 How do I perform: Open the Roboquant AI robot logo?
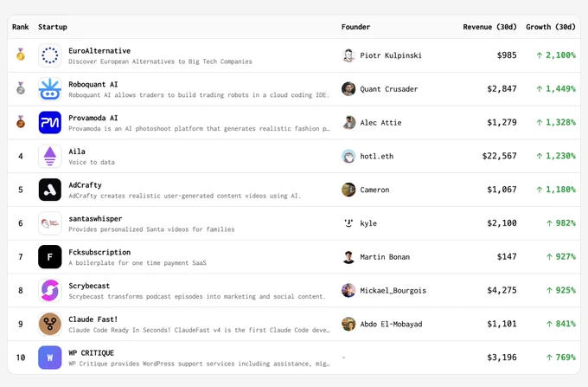point(50,89)
